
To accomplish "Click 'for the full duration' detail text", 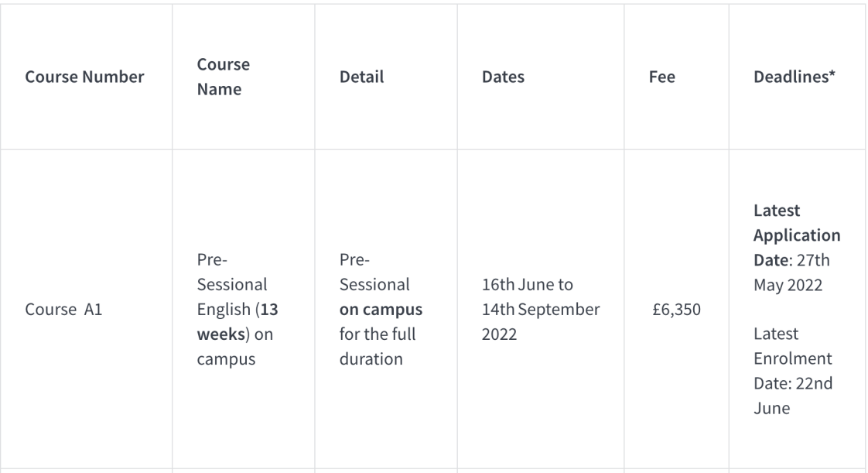I will [378, 346].
